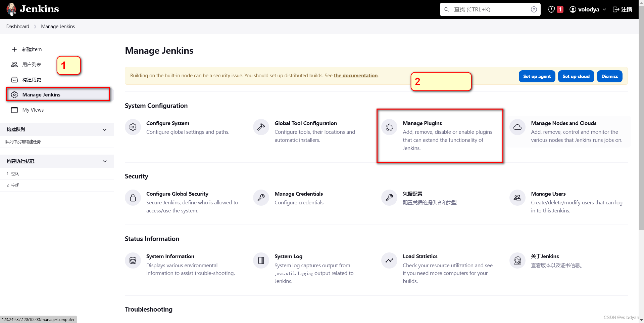Click the Set up agent button

tap(537, 76)
